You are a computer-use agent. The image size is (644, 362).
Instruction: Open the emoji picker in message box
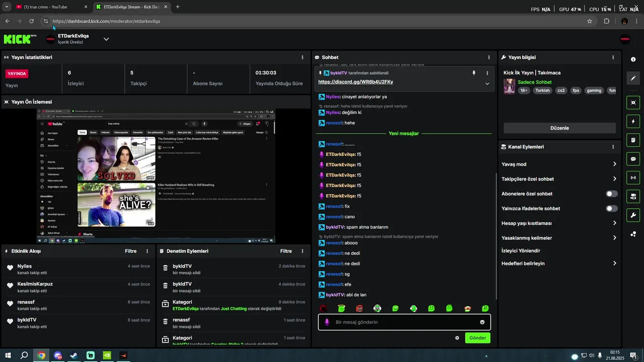[482, 322]
